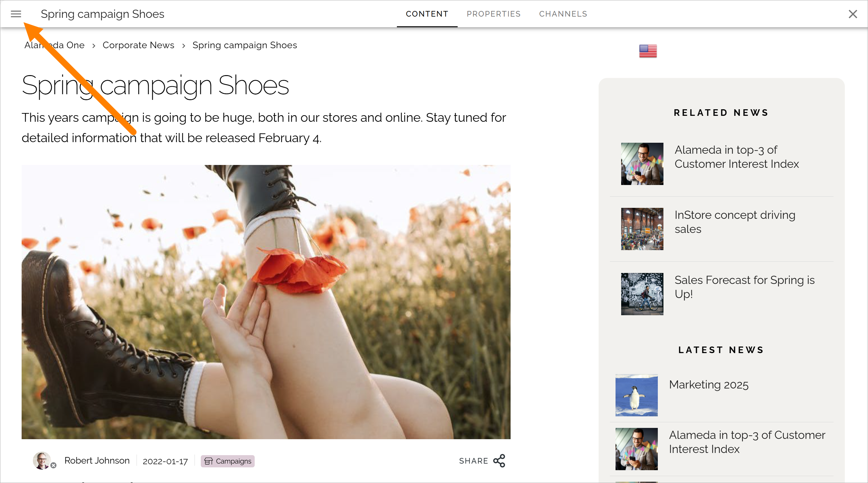Open the hamburger menu icon
The image size is (868, 483).
tap(16, 14)
